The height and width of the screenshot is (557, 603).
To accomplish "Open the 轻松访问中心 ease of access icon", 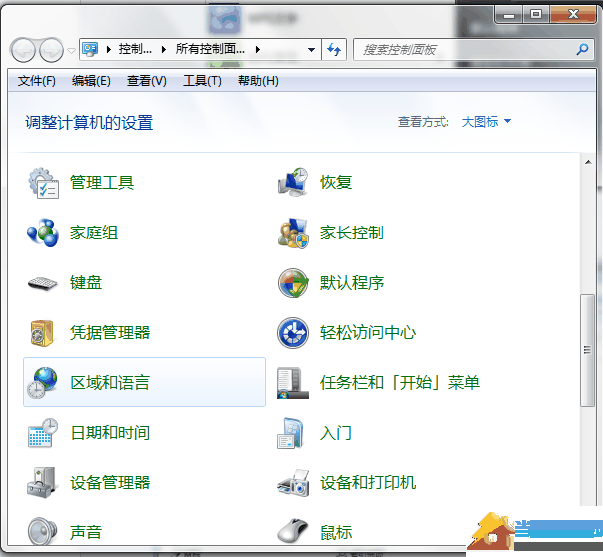I will pos(293,333).
